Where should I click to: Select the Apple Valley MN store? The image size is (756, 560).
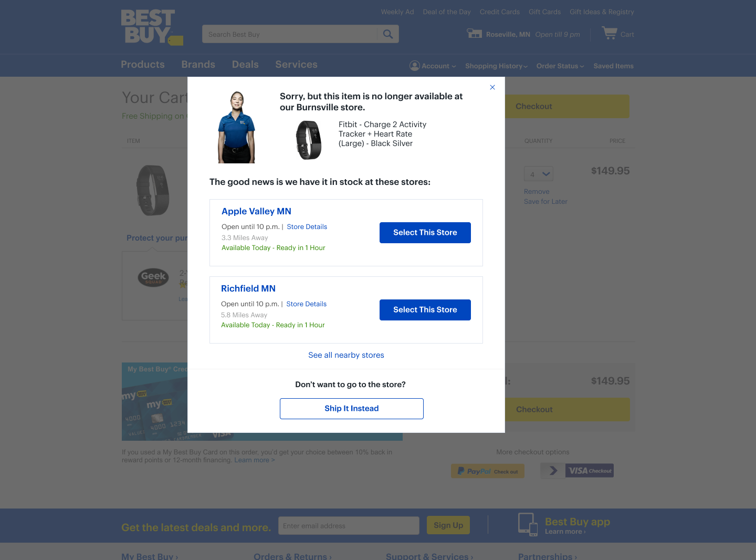click(425, 233)
